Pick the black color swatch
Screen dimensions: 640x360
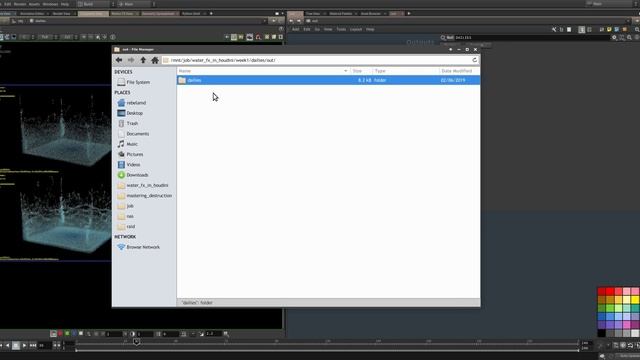point(602,333)
